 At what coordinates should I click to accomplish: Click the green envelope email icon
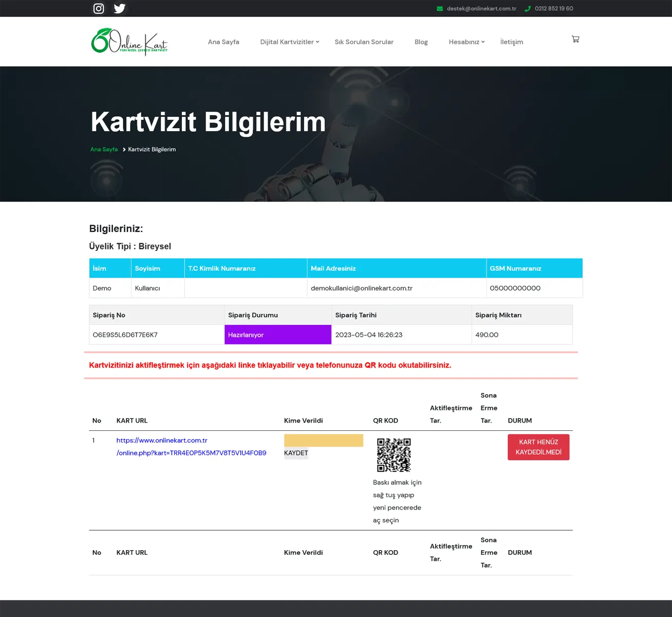(440, 9)
